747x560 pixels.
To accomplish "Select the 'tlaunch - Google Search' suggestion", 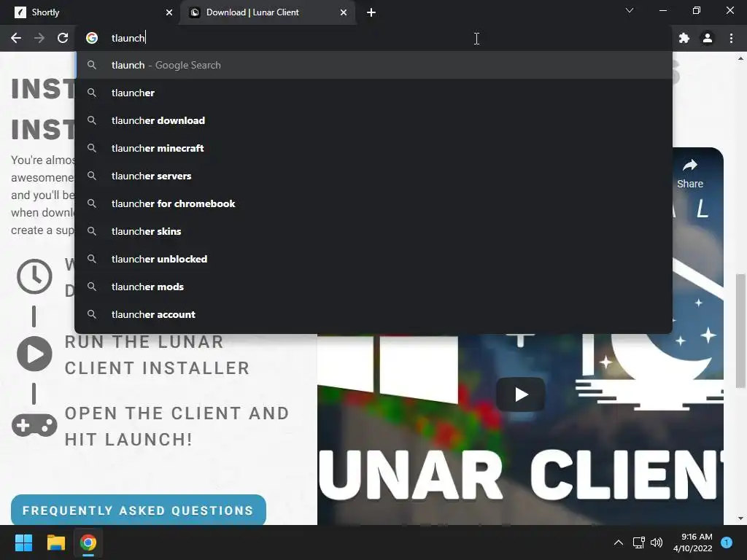I will click(373, 65).
